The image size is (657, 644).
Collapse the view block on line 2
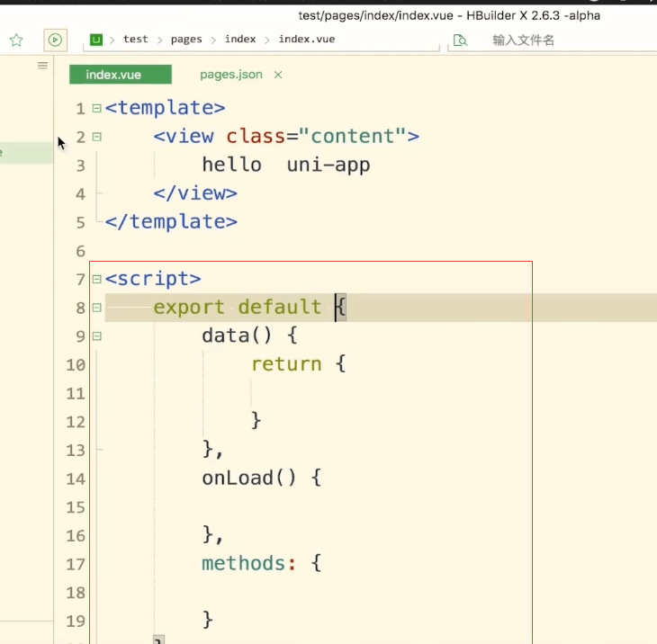(97, 137)
